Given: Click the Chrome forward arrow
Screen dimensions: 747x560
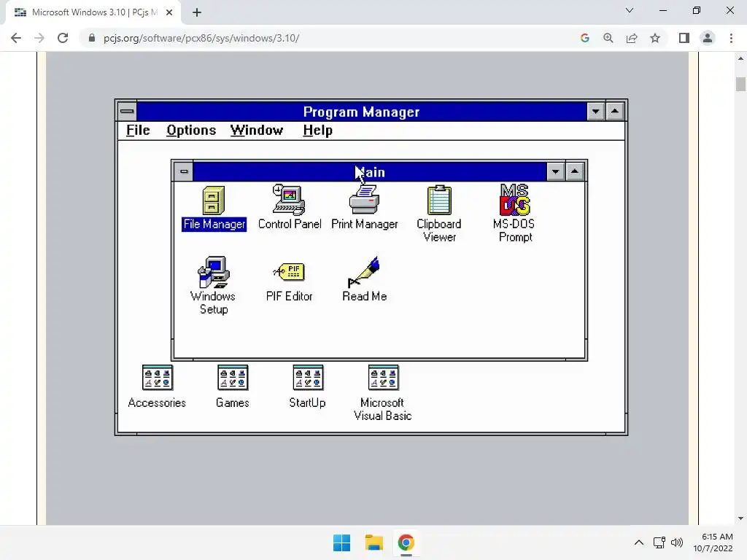Looking at the screenshot, I should tap(39, 38).
